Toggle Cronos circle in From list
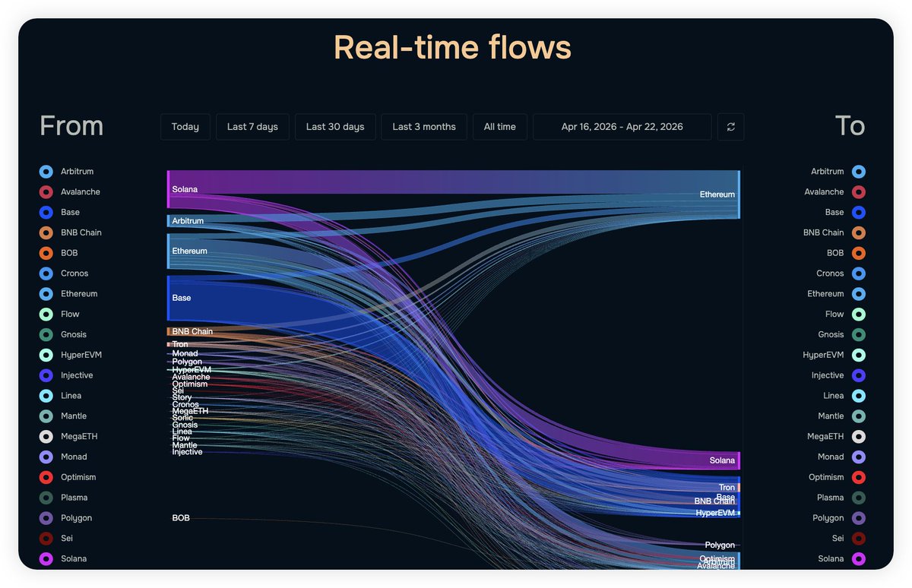Viewport: 912px width, 588px height. click(46, 273)
